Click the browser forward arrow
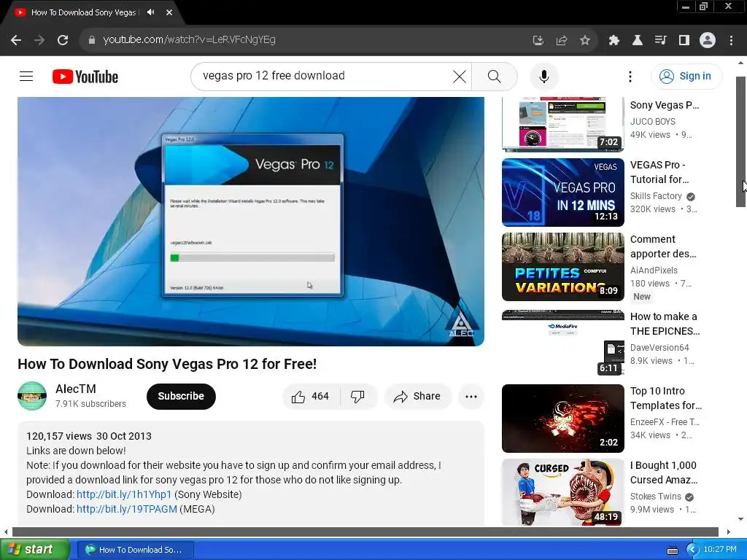This screenshot has height=560, width=747. tap(39, 40)
